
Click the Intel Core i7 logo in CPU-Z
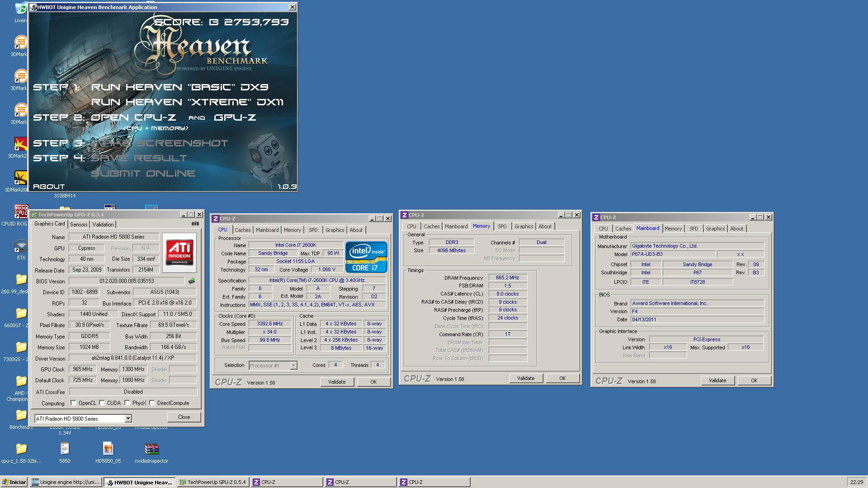point(366,257)
